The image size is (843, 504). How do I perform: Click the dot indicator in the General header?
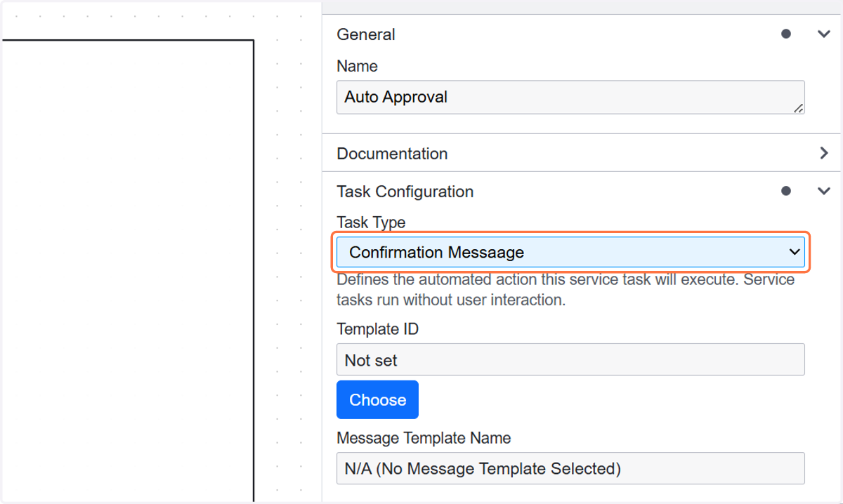786,34
